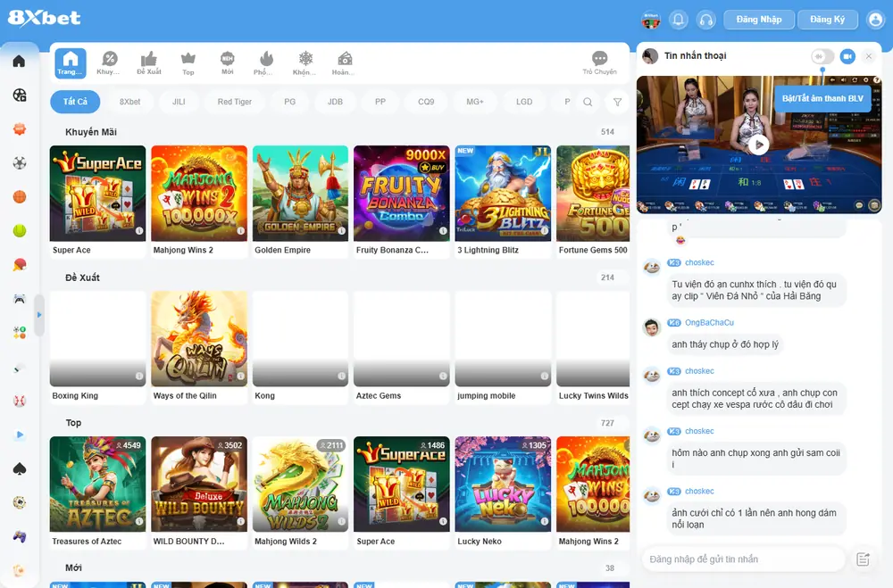Click the info icon on Super Ace promo card
This screenshot has height=588, width=893.
pyautogui.click(x=139, y=230)
